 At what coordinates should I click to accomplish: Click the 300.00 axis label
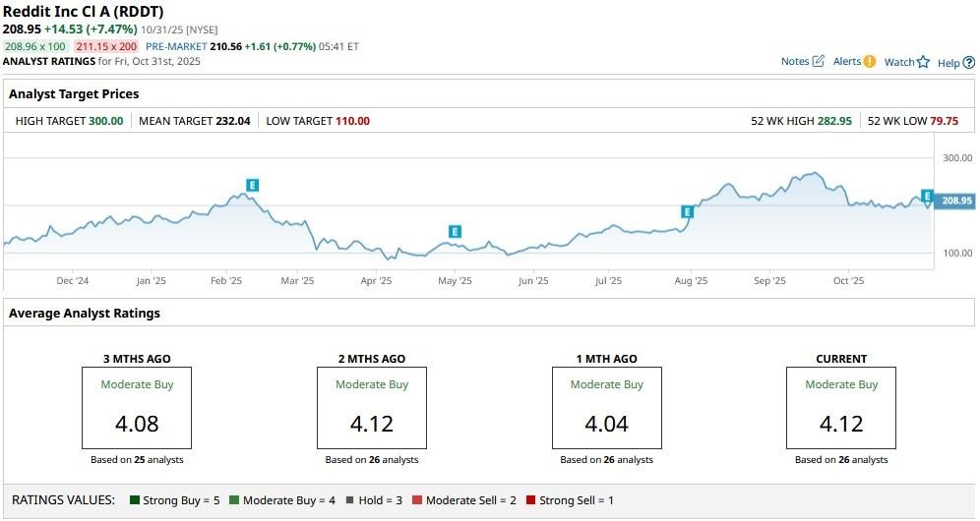coord(957,158)
